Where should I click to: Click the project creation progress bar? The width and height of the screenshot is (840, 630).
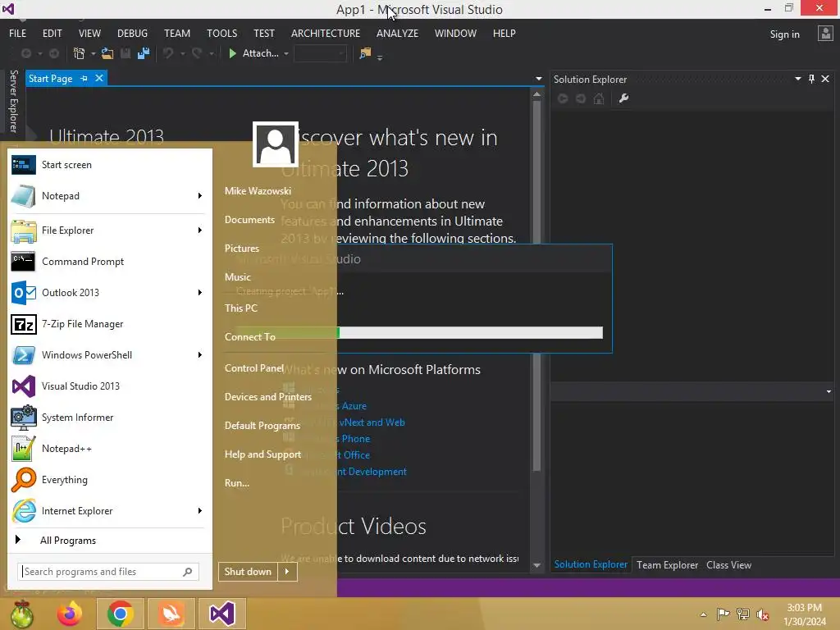coord(419,333)
